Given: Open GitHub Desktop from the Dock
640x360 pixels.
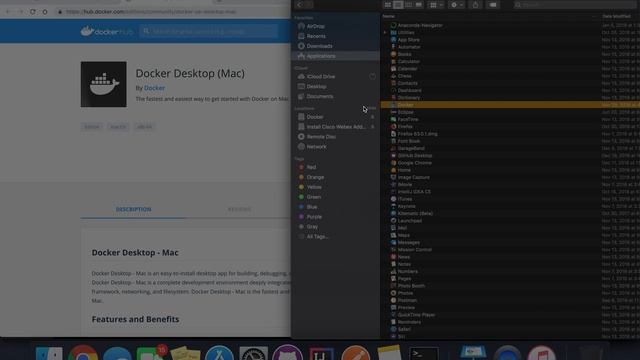Looking at the screenshot, I should (x=287, y=353).
